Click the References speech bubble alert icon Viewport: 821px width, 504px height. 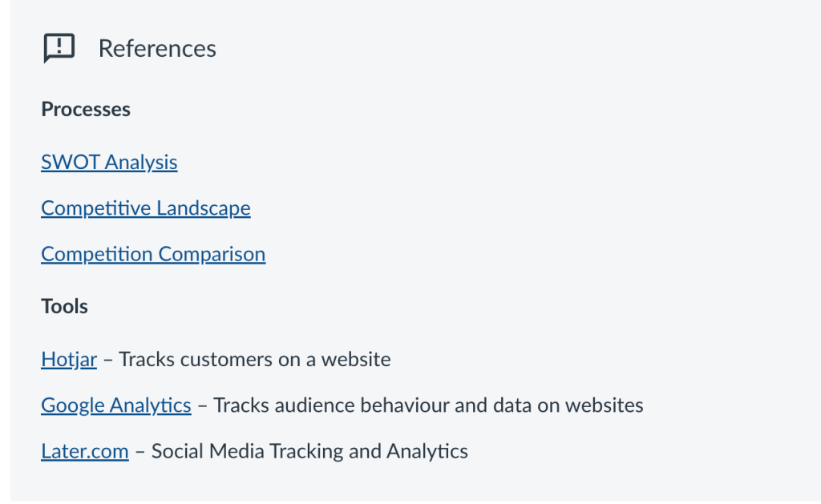[x=59, y=48]
